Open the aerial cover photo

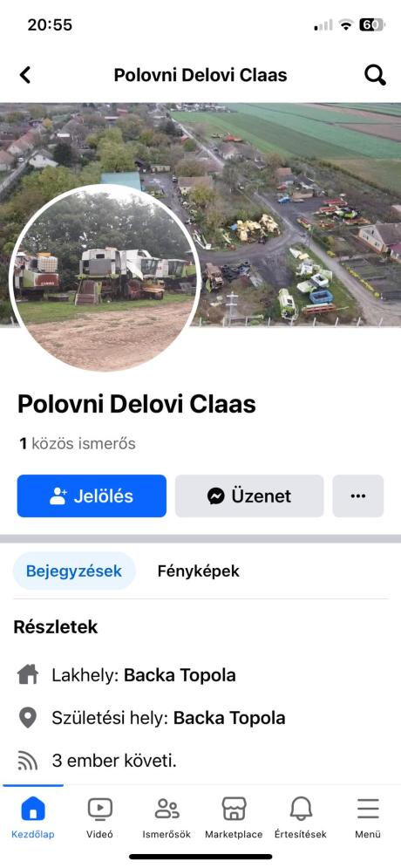pos(299,214)
